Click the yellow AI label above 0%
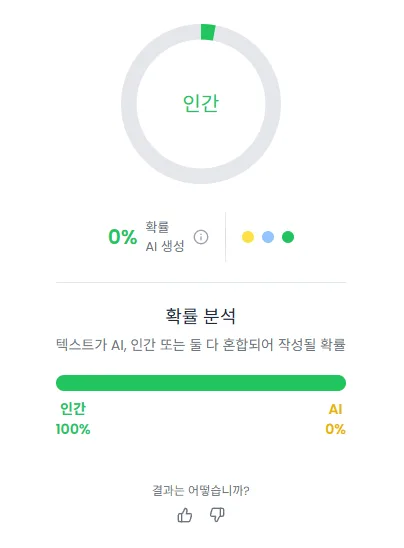Screen dimensions: 404x548 pos(335,409)
